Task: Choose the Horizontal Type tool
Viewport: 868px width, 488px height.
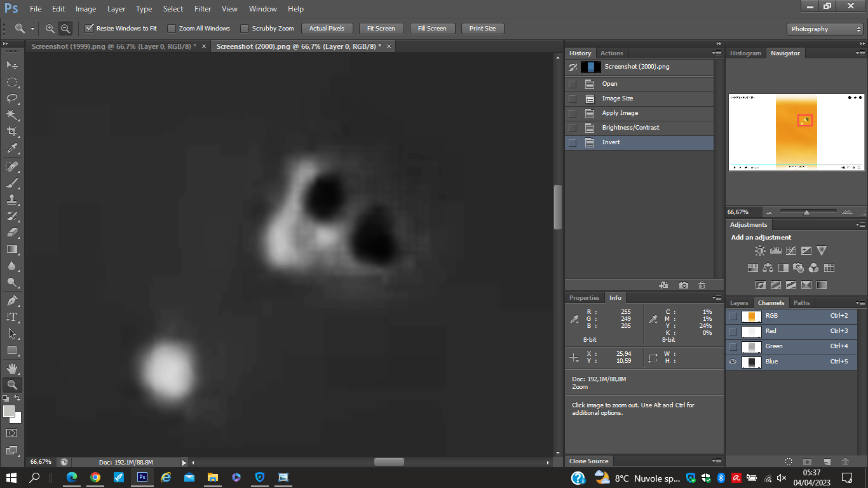Action: (12, 317)
